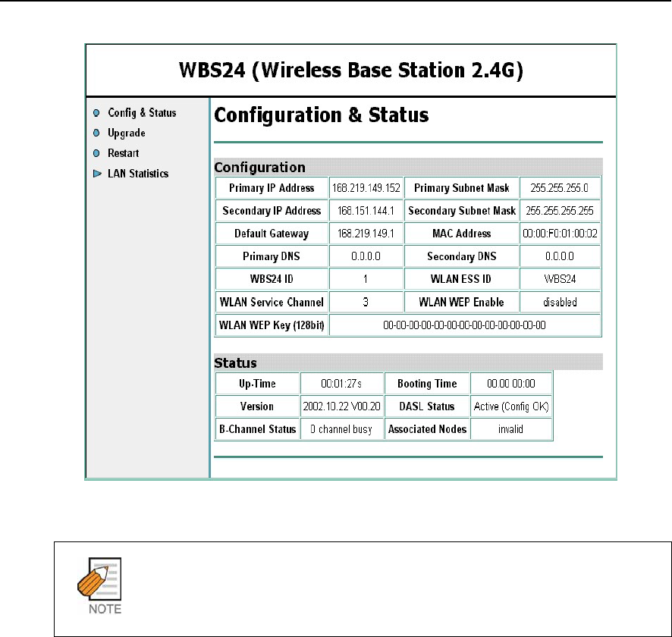This screenshot has width=672, height=637.
Task: Click the bullet icon beside Upgrade
Action: (x=96, y=133)
